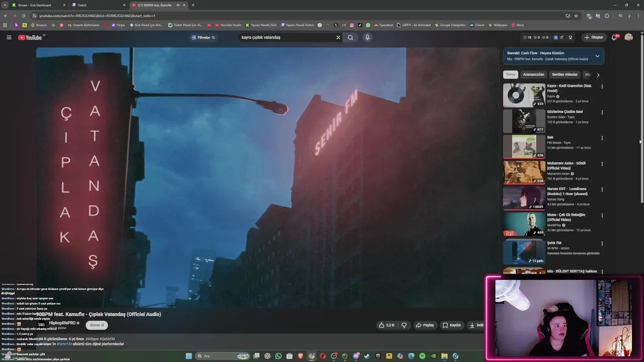This screenshot has width=644, height=362.
Task: Open Brave browser from the taskbar
Action: point(300,356)
